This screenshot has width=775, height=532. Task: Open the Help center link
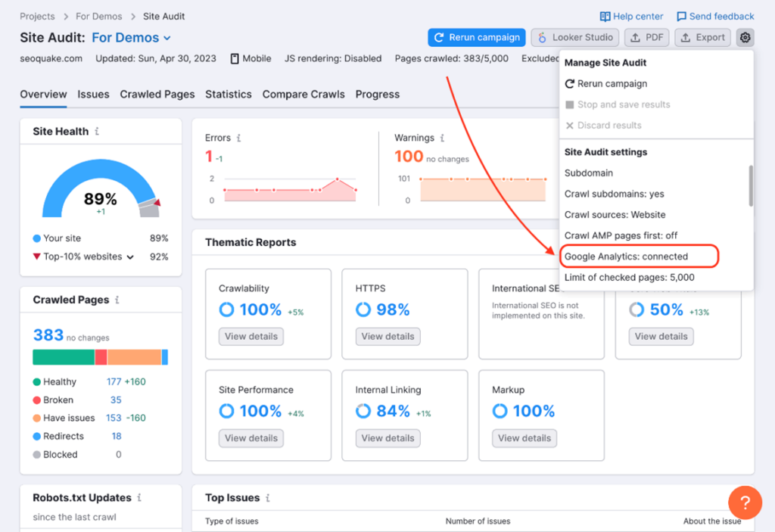[631, 17]
